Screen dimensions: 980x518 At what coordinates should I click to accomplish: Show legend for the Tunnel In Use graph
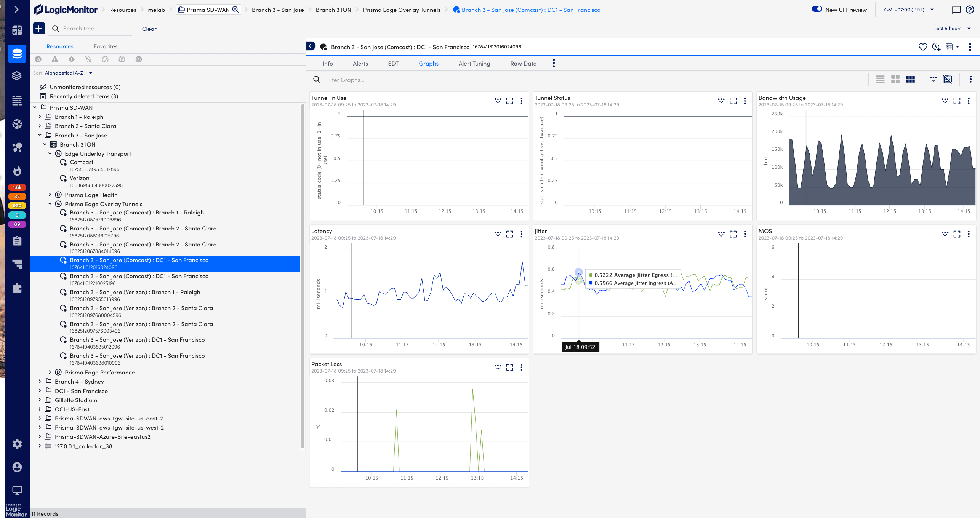(x=498, y=101)
